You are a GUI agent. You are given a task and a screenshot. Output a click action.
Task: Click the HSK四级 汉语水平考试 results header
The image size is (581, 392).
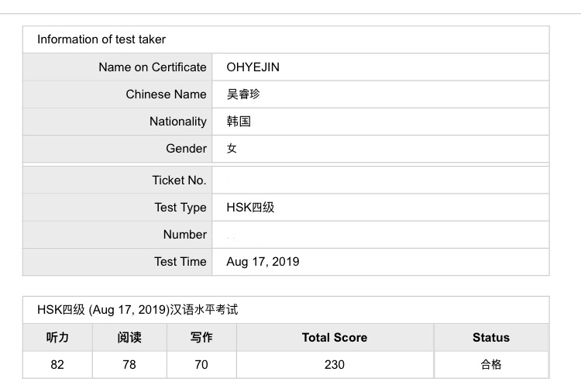pyautogui.click(x=137, y=309)
